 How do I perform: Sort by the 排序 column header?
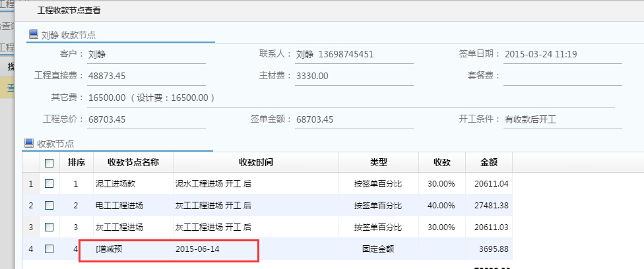[x=76, y=162]
